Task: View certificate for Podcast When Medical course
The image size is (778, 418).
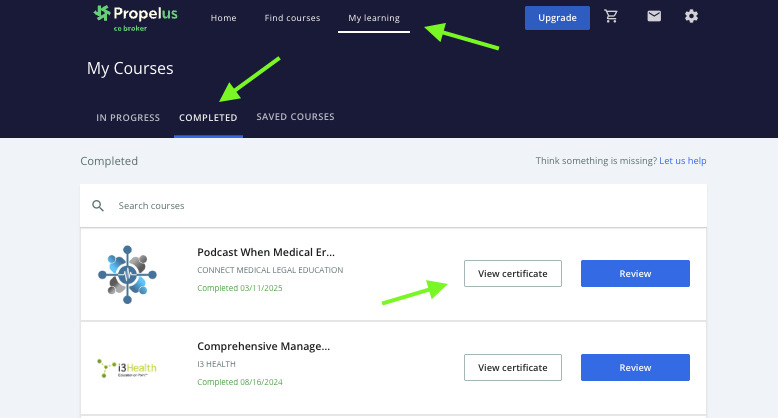Action: click(512, 273)
